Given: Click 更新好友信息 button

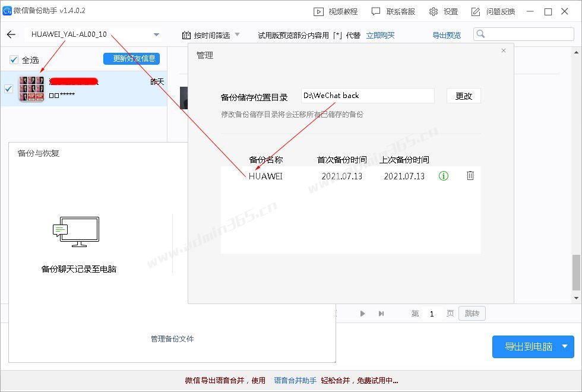Looking at the screenshot, I should 131,59.
